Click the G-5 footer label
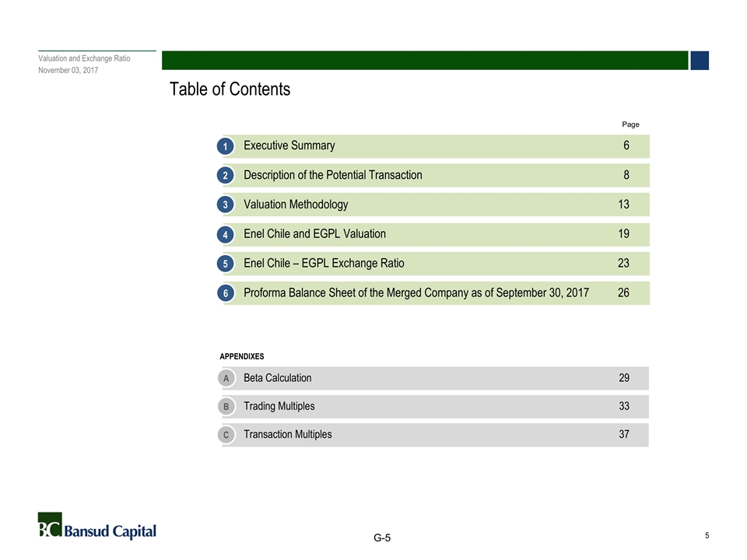 (x=382, y=537)
